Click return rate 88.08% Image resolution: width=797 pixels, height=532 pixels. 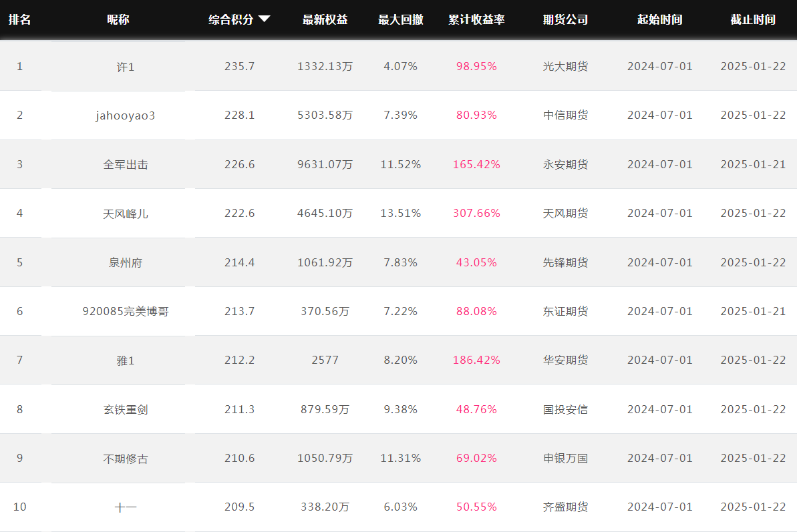pos(476,311)
